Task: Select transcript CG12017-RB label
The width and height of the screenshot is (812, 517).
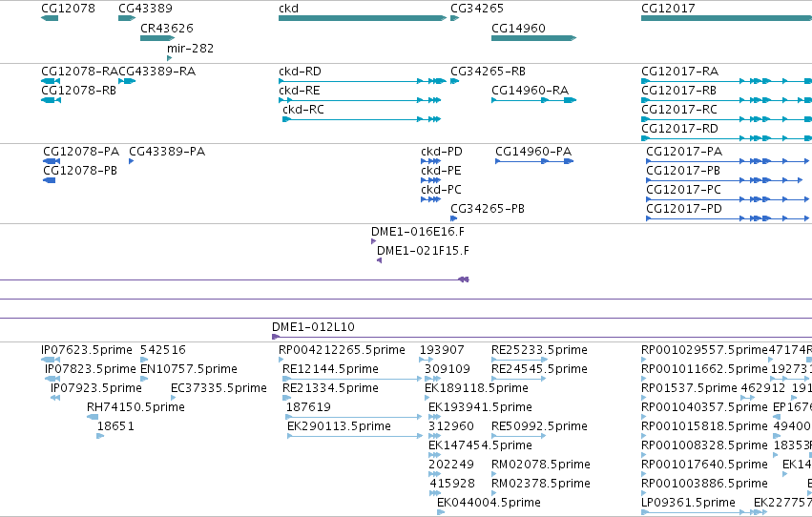Action: coord(679,91)
